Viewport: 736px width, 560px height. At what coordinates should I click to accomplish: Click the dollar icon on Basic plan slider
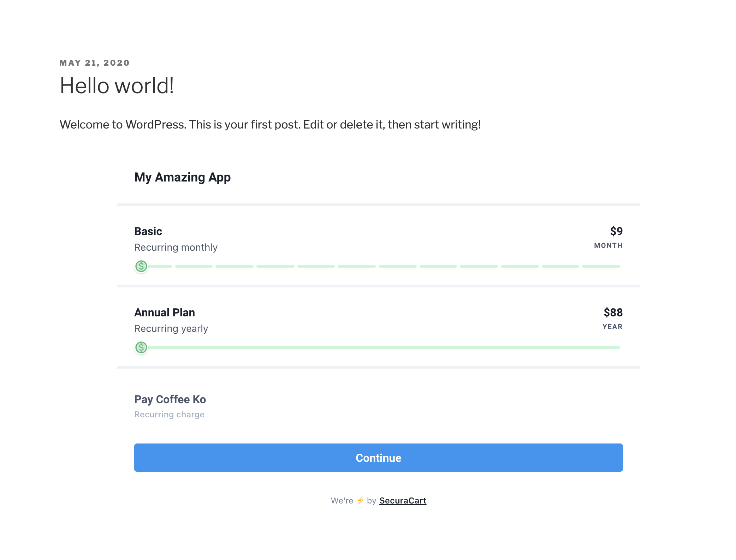141,266
